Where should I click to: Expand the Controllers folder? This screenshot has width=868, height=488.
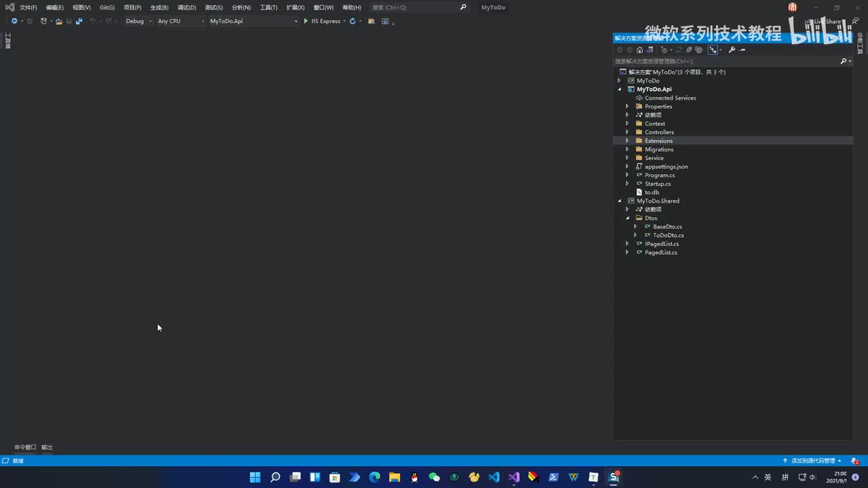click(627, 132)
